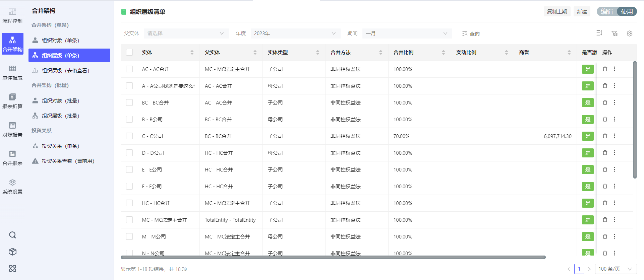The image size is (644, 280).
Task: Delete the AC - AC合并 row
Action: pos(605,69)
